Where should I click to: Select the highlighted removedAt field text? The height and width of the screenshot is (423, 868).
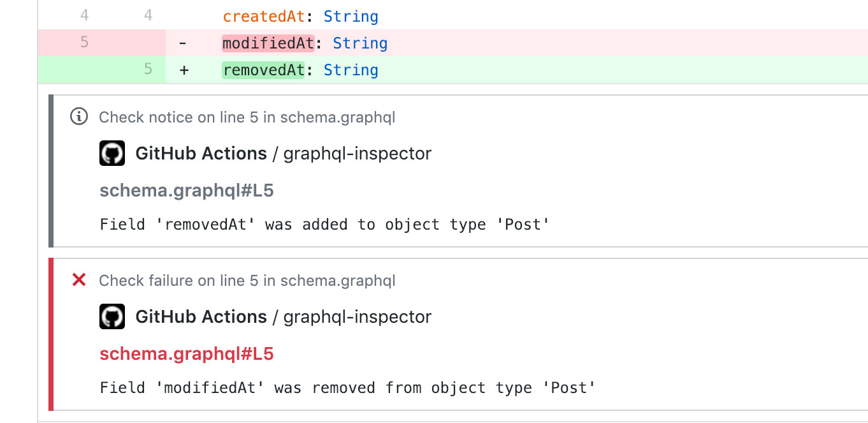coord(263,70)
